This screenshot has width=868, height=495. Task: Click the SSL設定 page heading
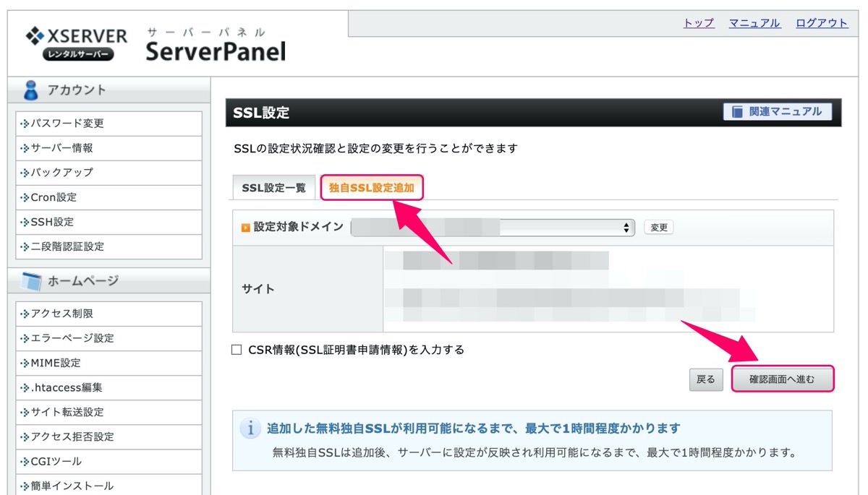pyautogui.click(x=261, y=113)
